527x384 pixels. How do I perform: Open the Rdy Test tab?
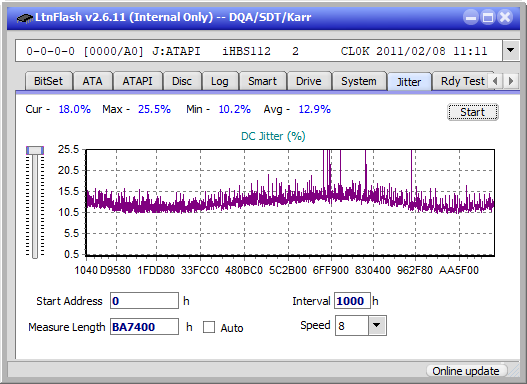point(462,81)
